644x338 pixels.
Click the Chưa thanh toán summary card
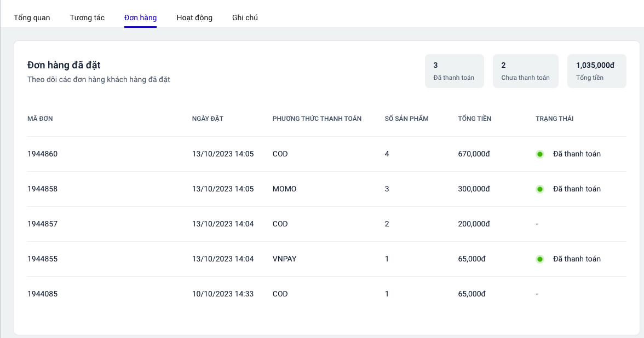[x=525, y=71]
